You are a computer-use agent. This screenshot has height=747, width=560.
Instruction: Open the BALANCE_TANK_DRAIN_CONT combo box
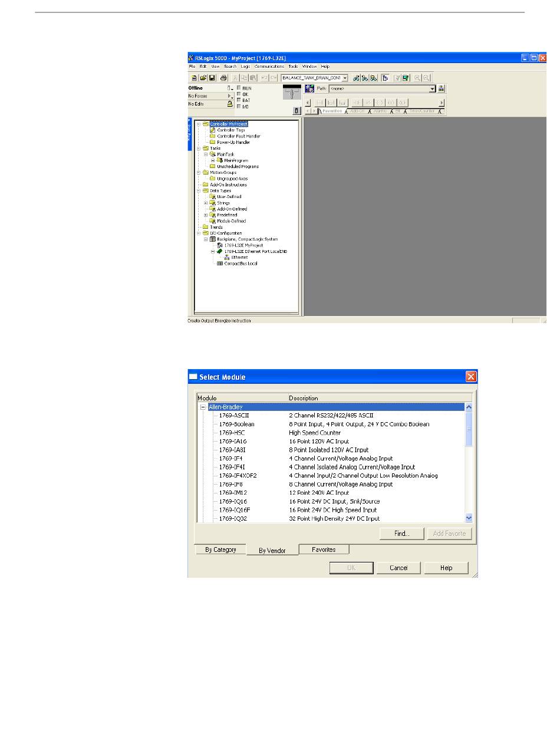click(x=345, y=78)
